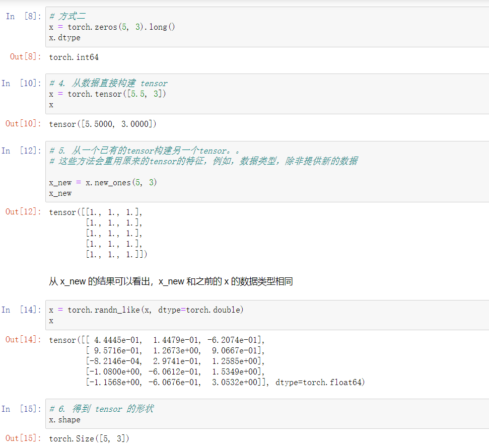Viewport: 489px width, 448px height.
Task: Click the Out[12] ones tensor output
Action: (x=101, y=233)
